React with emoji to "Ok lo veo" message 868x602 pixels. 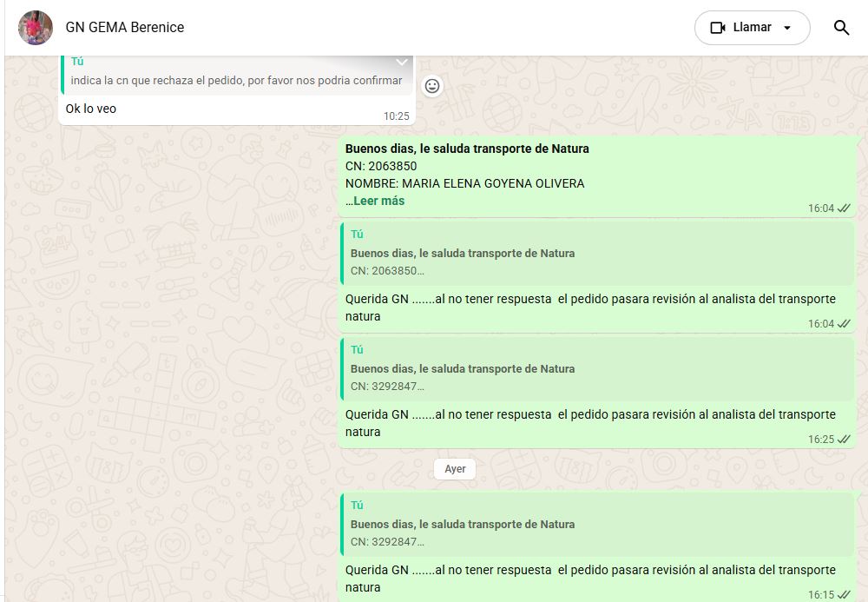coord(432,86)
